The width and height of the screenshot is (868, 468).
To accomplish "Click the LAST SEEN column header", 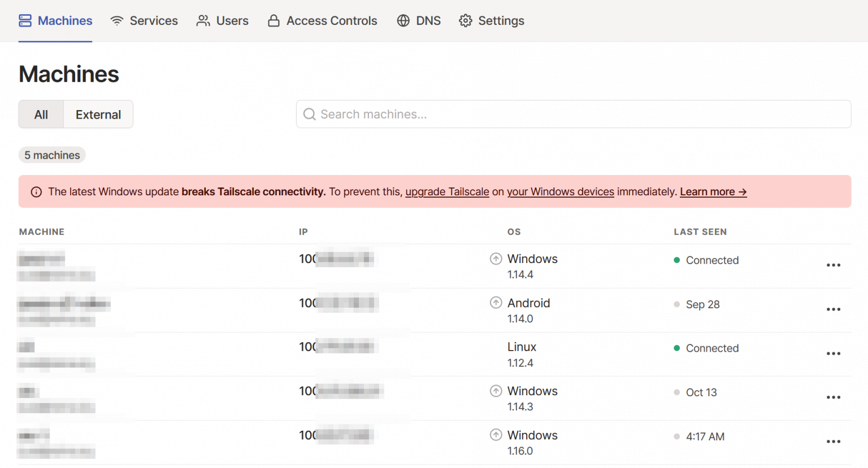I will point(700,232).
